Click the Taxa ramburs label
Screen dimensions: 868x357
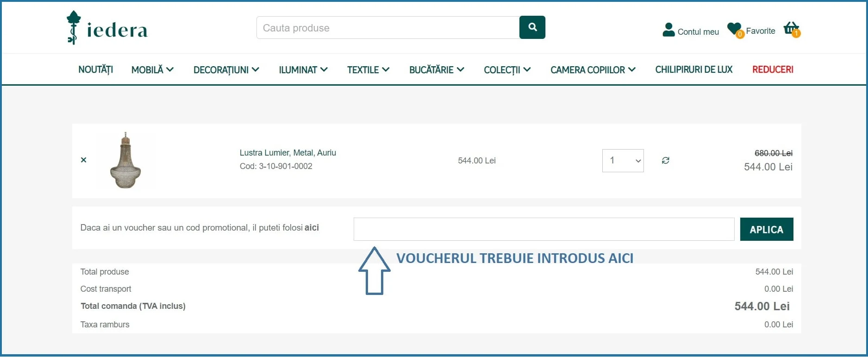click(x=105, y=325)
